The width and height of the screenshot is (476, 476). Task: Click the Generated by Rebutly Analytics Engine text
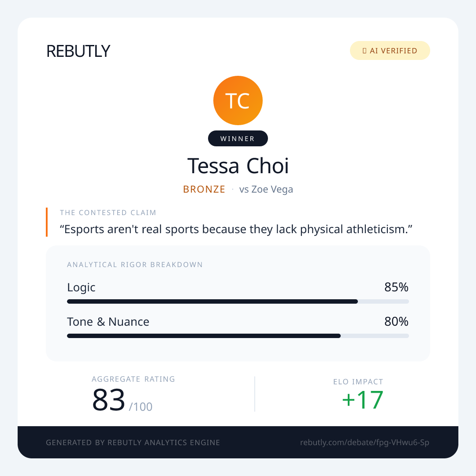(x=133, y=443)
